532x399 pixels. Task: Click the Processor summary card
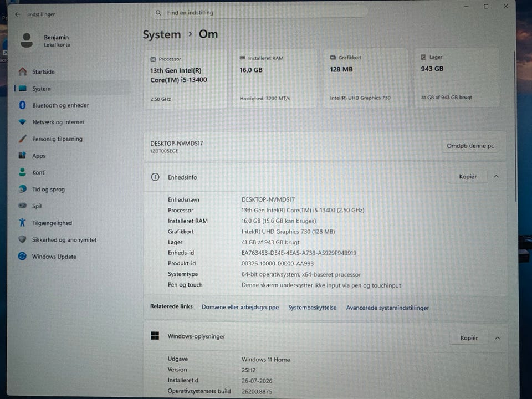tap(186, 79)
